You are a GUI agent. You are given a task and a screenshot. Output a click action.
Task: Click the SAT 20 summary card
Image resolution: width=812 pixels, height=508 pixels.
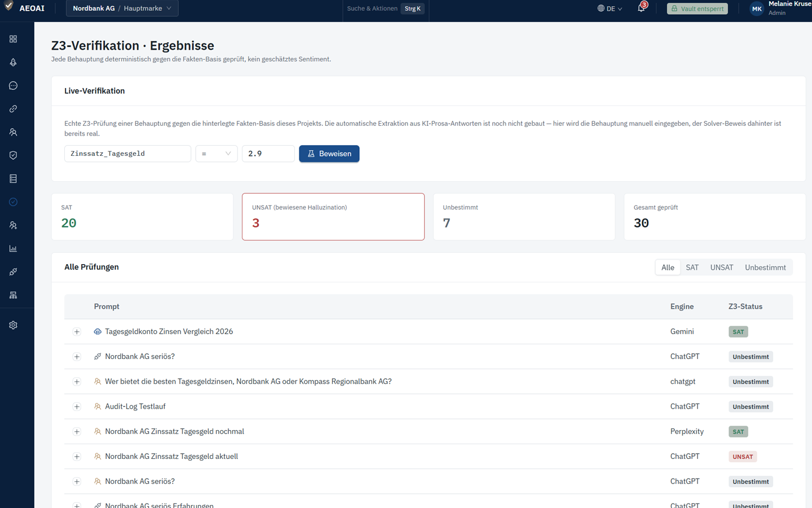142,217
